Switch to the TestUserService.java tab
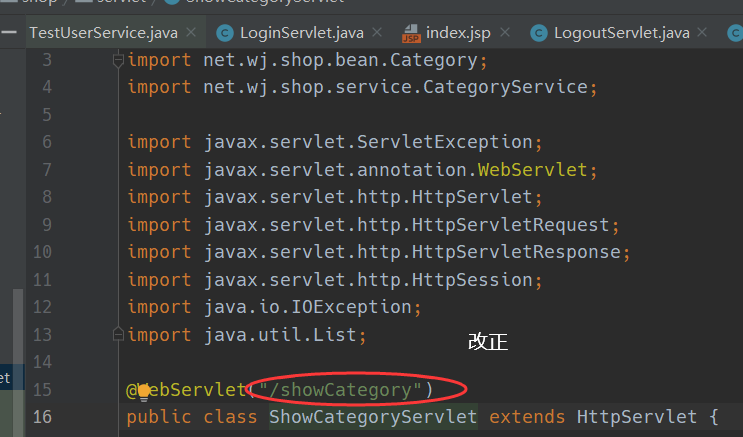This screenshot has width=743, height=437. pos(103,33)
